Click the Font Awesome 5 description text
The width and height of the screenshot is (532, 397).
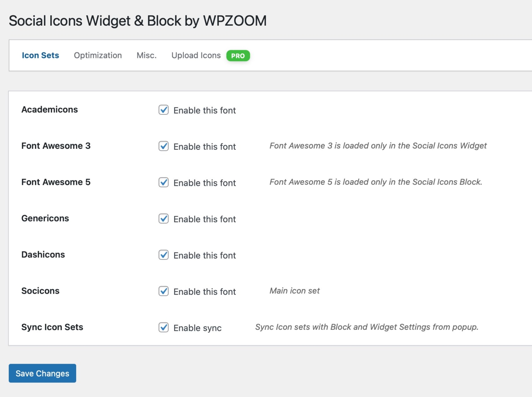coord(376,182)
